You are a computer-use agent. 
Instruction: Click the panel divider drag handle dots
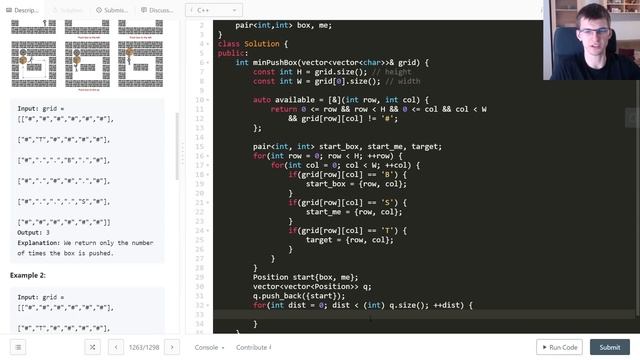click(182, 154)
